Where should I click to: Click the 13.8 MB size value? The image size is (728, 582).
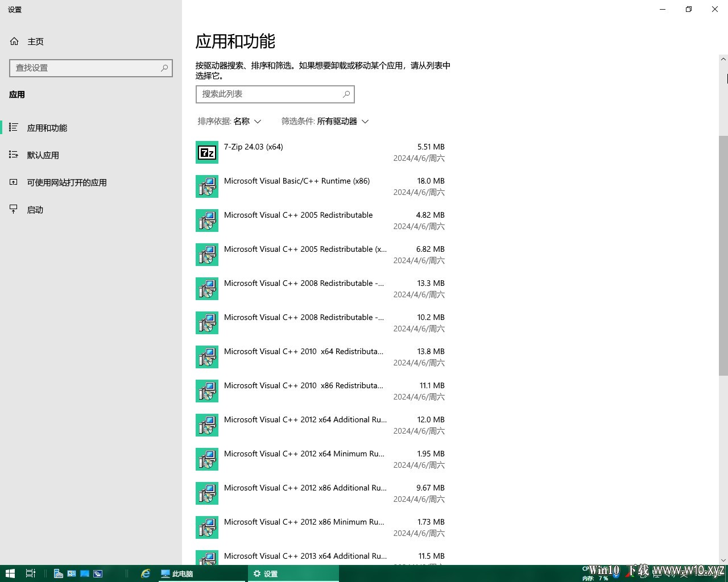point(431,351)
